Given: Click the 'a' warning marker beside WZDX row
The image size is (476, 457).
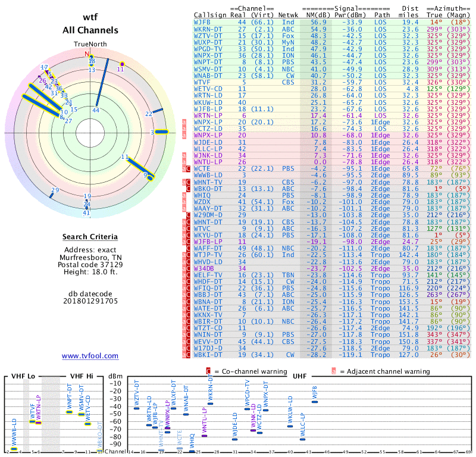Looking at the screenshot, I should [184, 202].
